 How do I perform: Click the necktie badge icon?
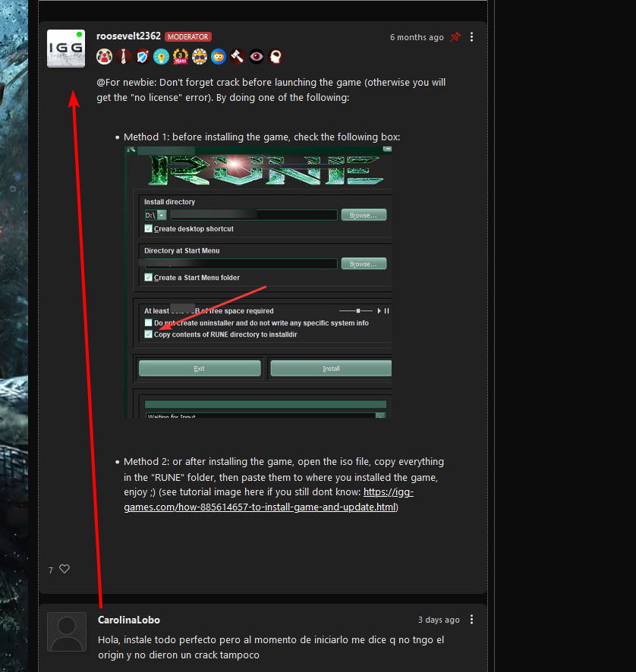click(x=124, y=57)
